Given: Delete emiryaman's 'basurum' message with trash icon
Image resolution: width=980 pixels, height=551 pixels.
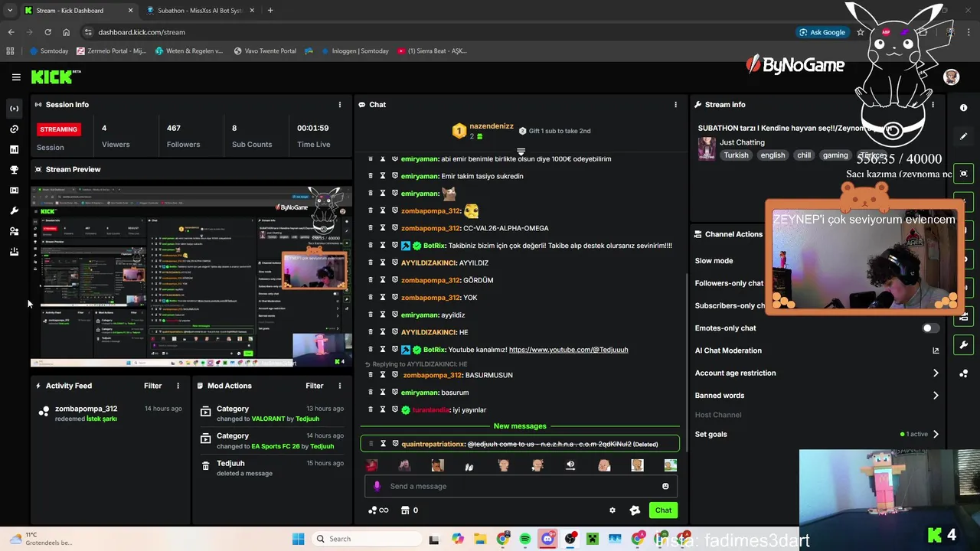Looking at the screenshot, I should coord(371,393).
